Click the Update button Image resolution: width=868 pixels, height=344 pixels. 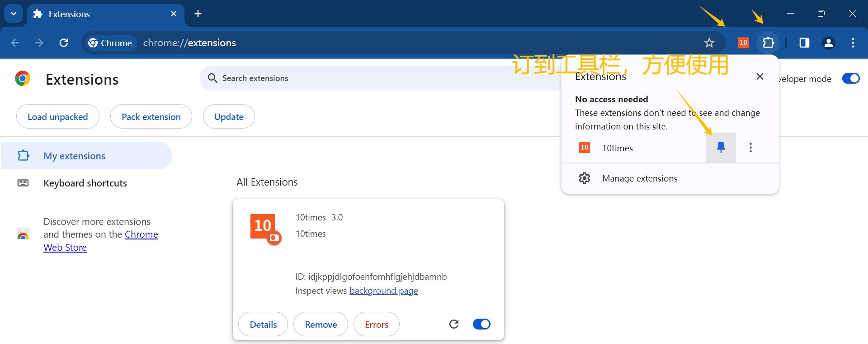[229, 117]
